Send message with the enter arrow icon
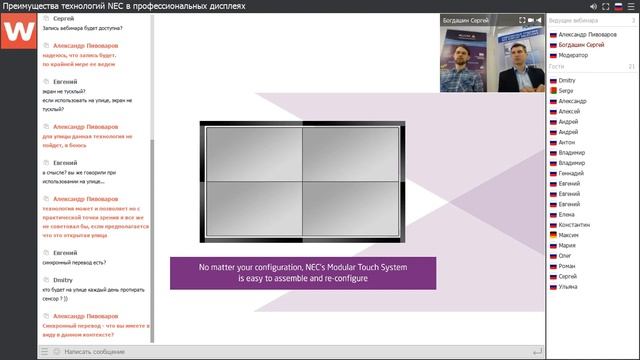Image resolution: width=640 pixels, height=360 pixels. pos(538,351)
